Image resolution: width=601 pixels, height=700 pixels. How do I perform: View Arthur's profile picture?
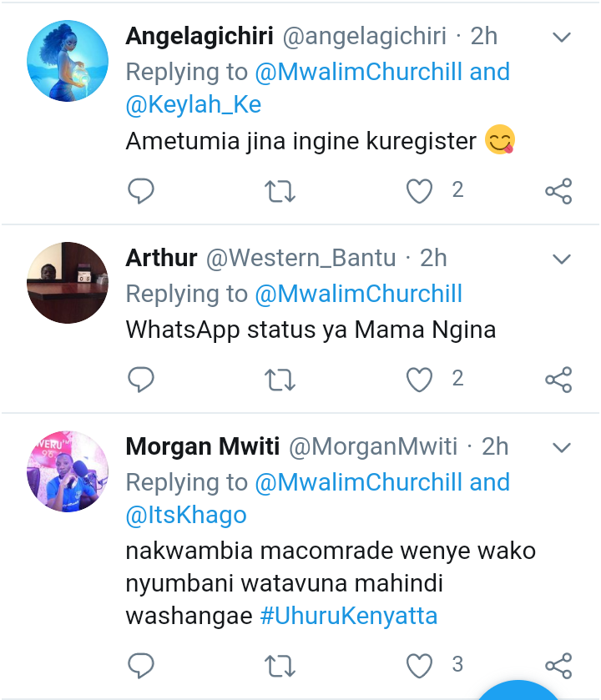coord(68,282)
